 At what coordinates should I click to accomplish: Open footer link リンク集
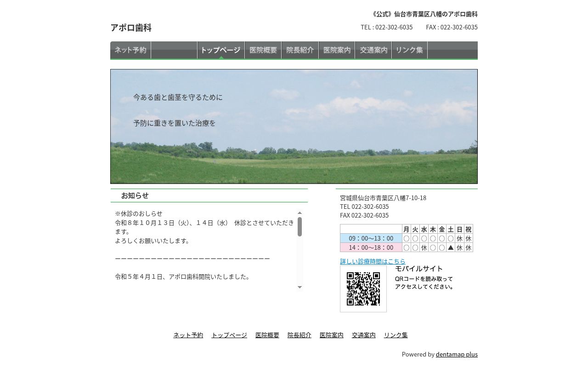396,335
